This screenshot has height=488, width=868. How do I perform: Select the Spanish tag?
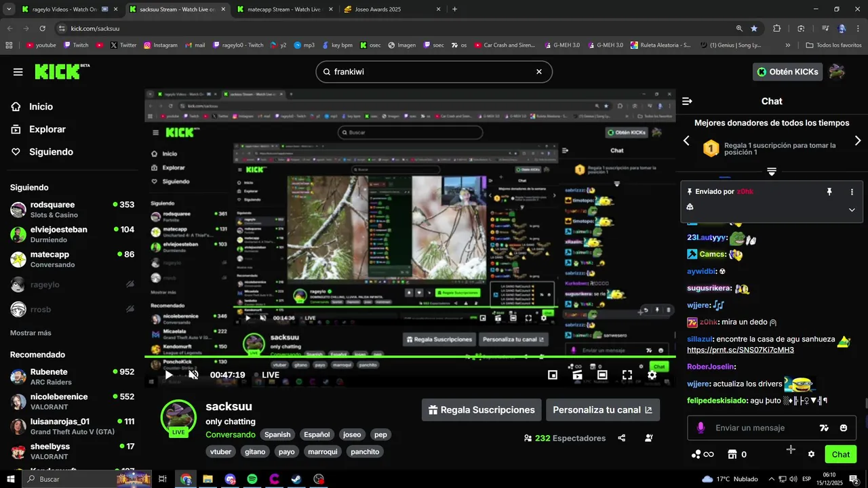(x=277, y=434)
